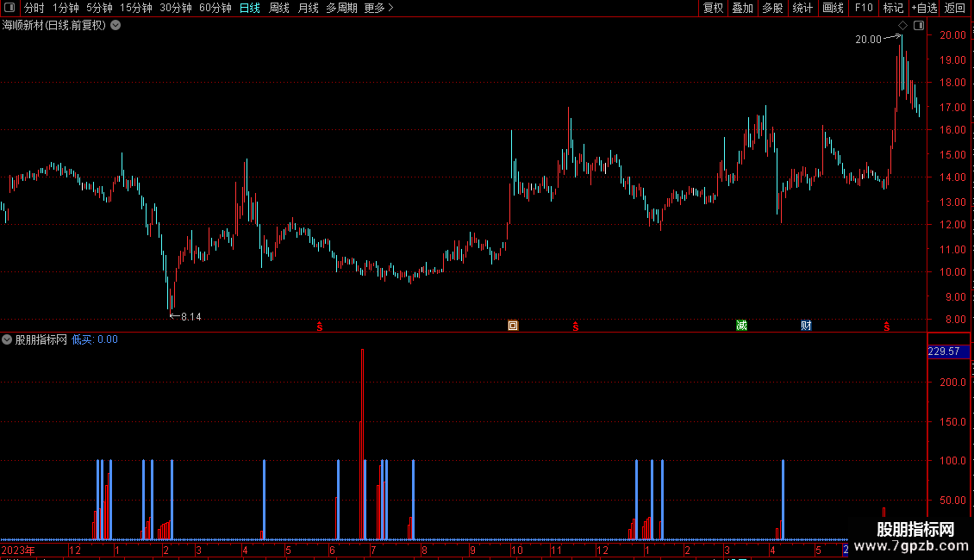The width and height of the screenshot is (974, 560).
Task: Expand dropdown next to 海顺新材 title
Action: pos(116,26)
